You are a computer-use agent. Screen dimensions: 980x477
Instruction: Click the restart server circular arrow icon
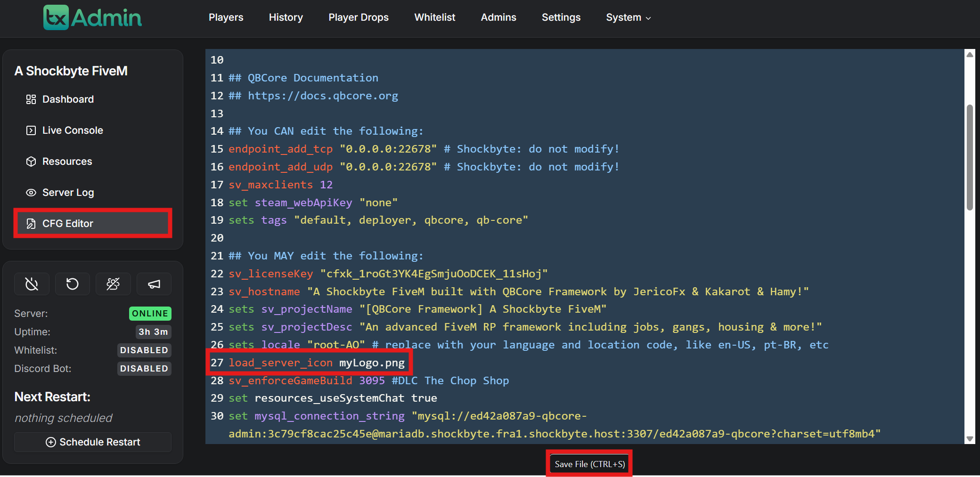point(72,284)
